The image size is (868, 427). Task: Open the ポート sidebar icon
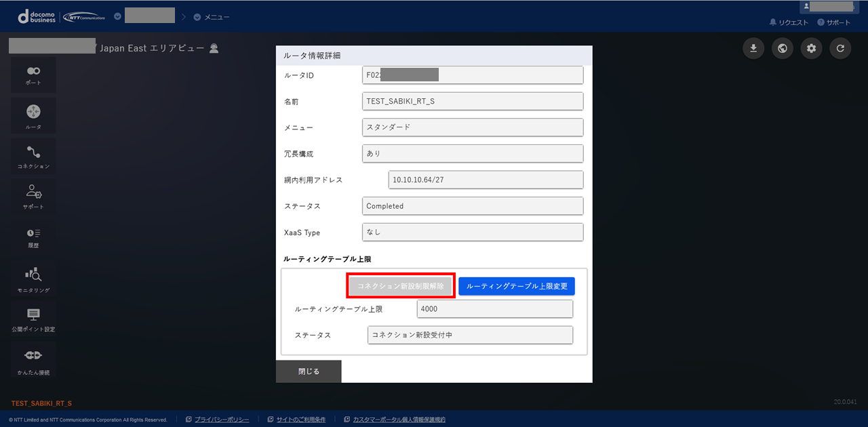point(33,75)
